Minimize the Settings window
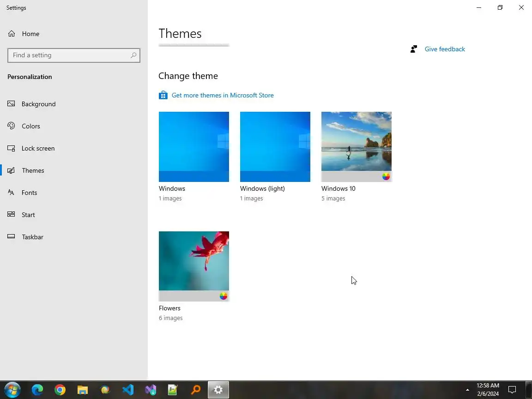Screen dimensions: 532x399 (479, 7)
